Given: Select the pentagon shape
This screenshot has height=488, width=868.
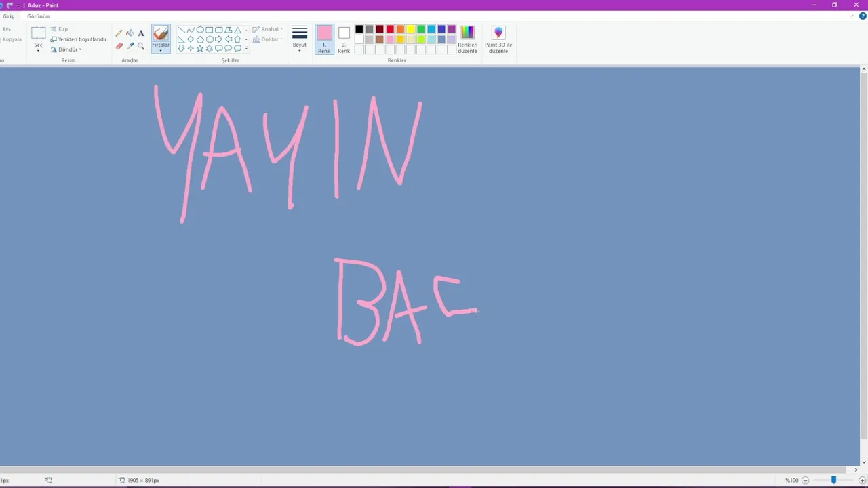Looking at the screenshot, I should click(200, 39).
